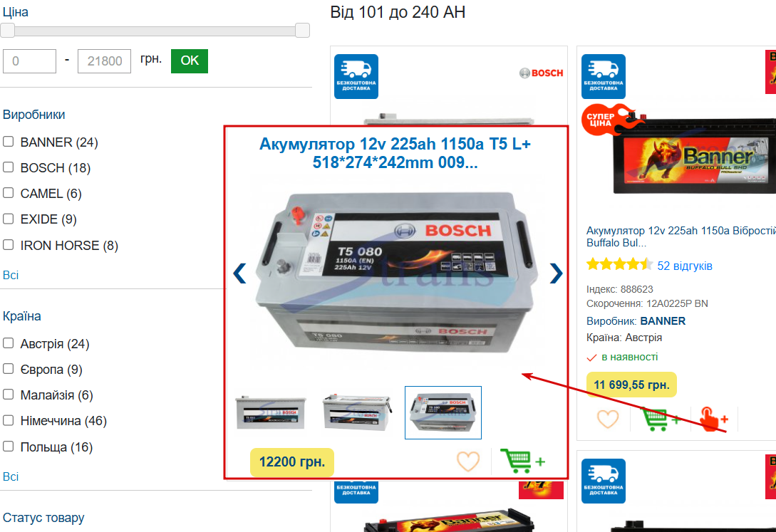Tick the Німеччина country filter
This screenshot has width=776, height=532.
pyautogui.click(x=9, y=420)
